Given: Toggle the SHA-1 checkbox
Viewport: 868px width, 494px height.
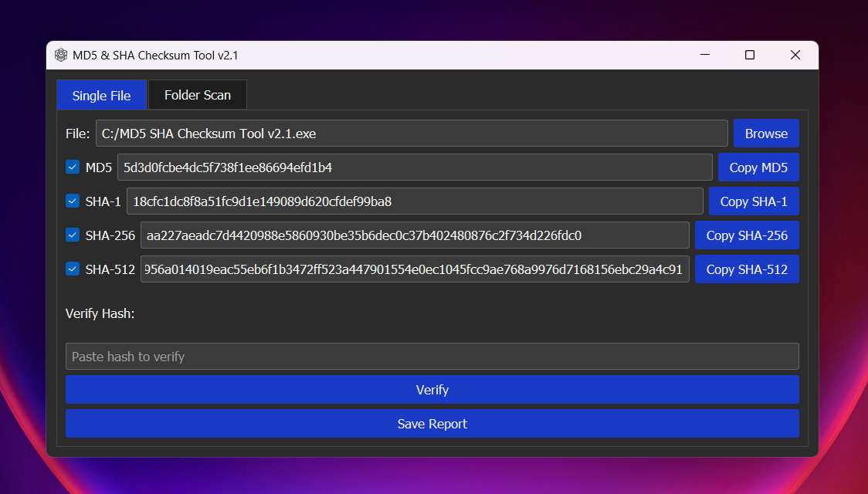Looking at the screenshot, I should coord(73,201).
